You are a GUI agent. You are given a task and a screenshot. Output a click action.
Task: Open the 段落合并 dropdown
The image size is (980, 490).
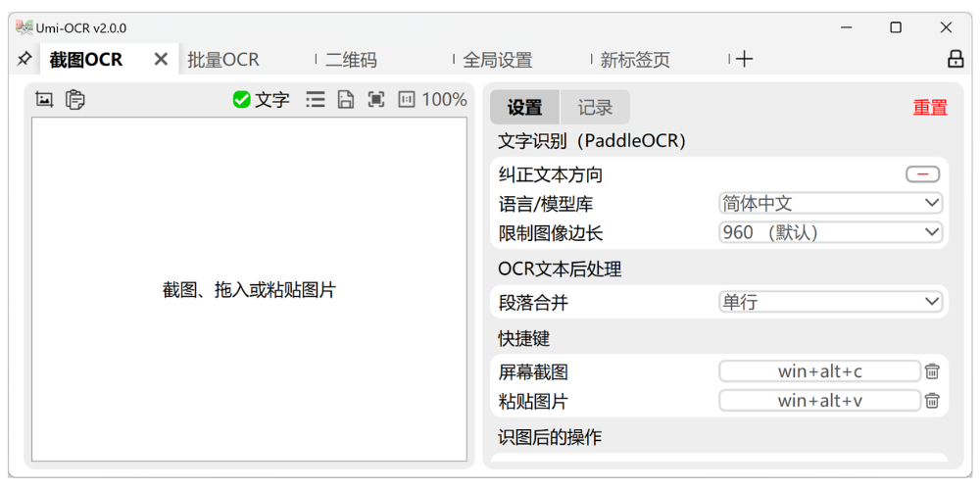coord(830,302)
